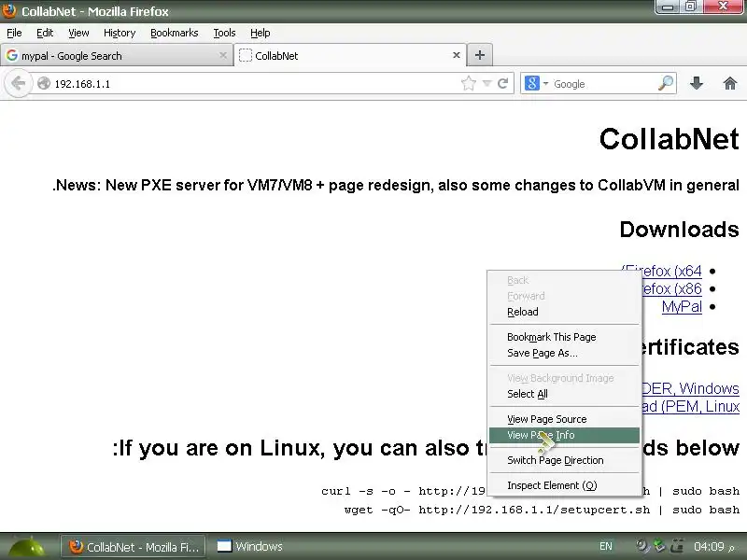Click the first system tray icon
This screenshot has width=747, height=560.
pyautogui.click(x=643, y=546)
